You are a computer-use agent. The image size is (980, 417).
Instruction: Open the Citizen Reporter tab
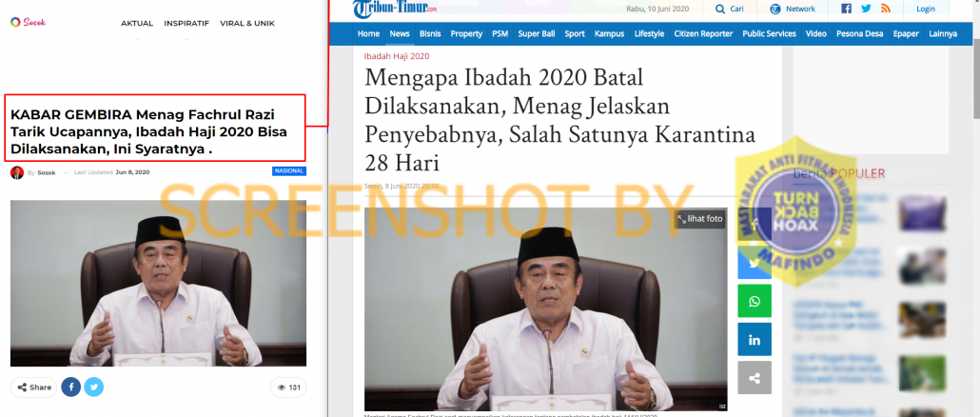click(x=703, y=33)
